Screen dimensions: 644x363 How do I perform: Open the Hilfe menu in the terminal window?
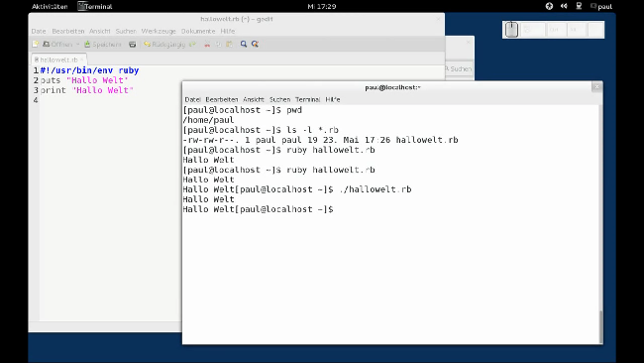click(x=333, y=99)
